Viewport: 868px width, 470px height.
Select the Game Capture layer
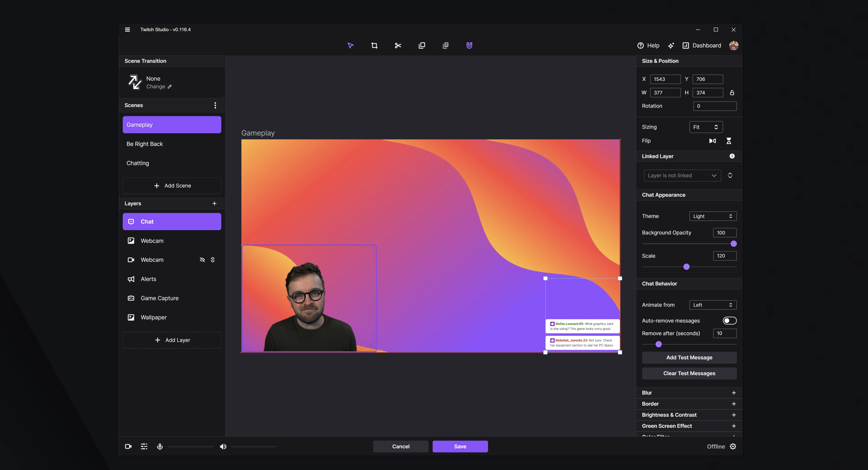click(172, 298)
